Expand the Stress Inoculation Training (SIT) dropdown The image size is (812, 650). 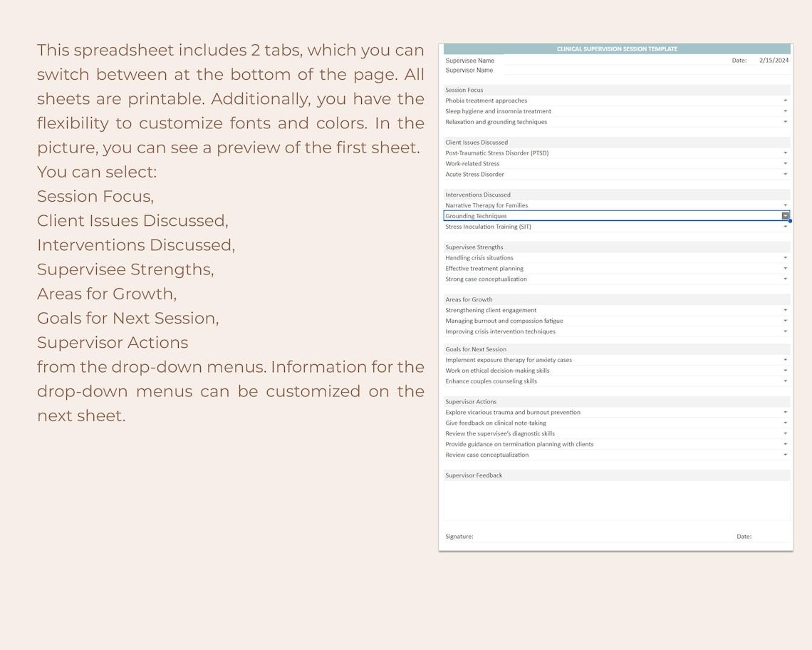point(785,226)
